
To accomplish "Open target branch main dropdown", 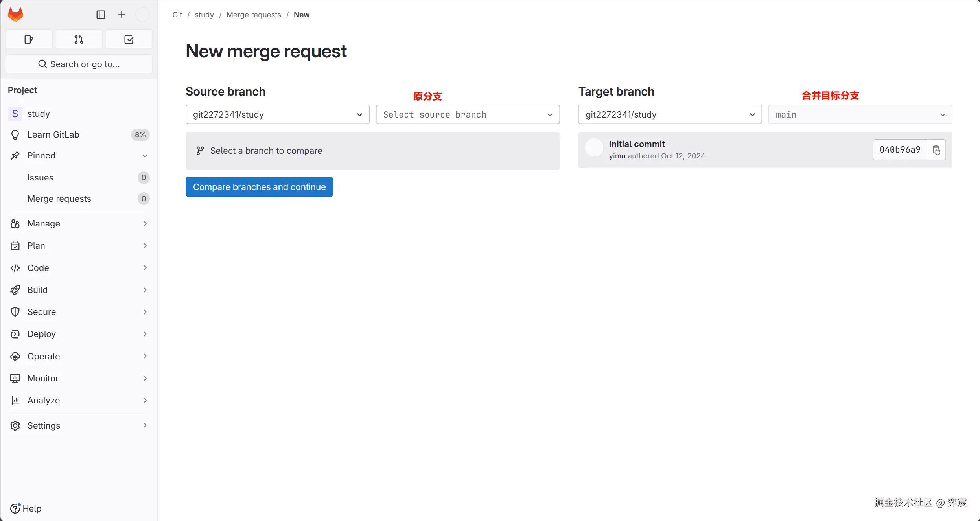I will click(860, 114).
